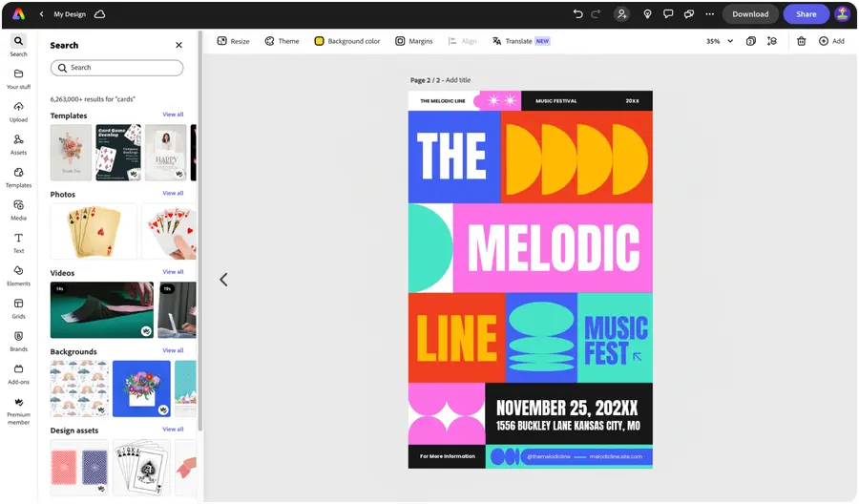Click the Share button
This screenshot has width=859, height=504.
806,14
